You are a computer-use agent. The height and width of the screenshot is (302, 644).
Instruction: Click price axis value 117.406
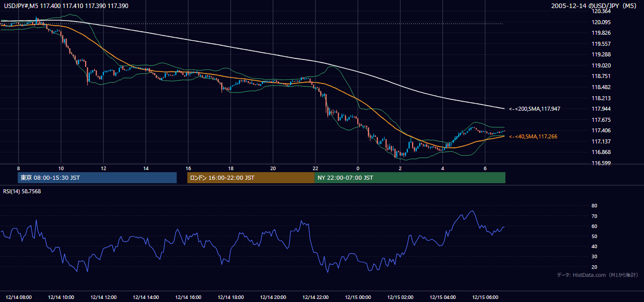click(601, 130)
